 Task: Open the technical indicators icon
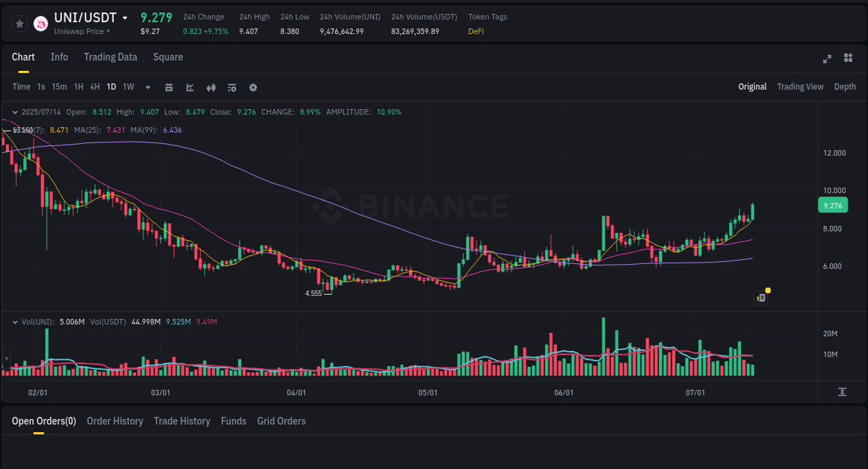pos(231,88)
